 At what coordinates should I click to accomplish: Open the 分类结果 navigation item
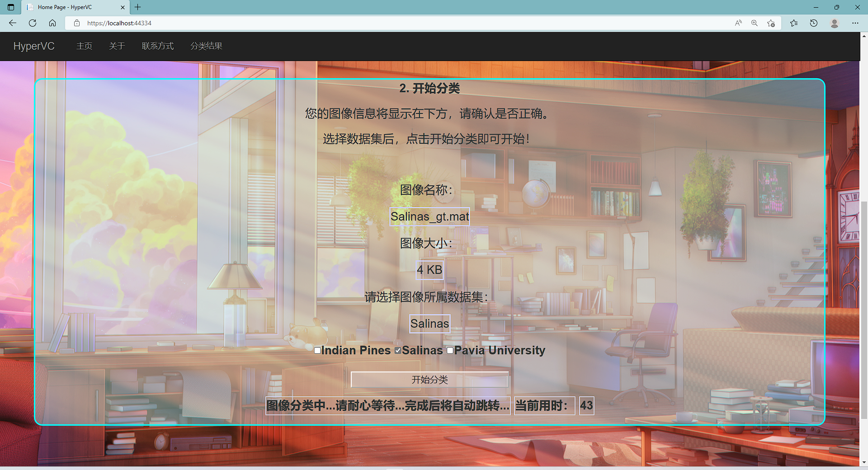click(206, 46)
